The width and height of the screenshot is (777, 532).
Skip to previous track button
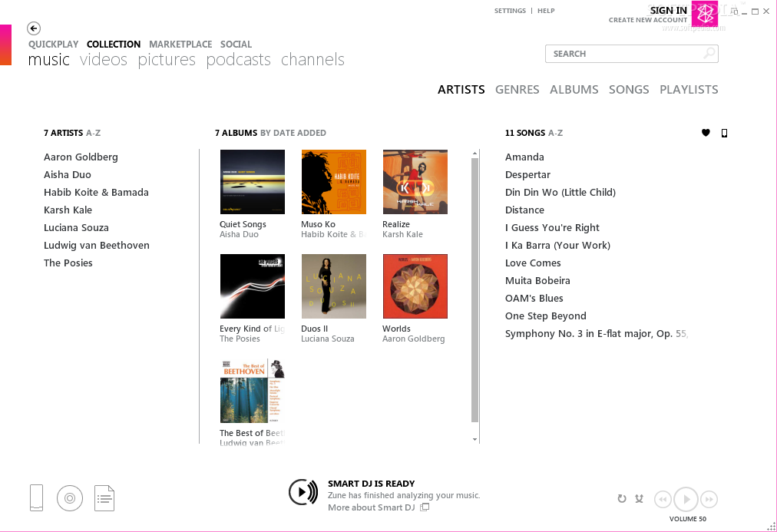click(x=663, y=499)
